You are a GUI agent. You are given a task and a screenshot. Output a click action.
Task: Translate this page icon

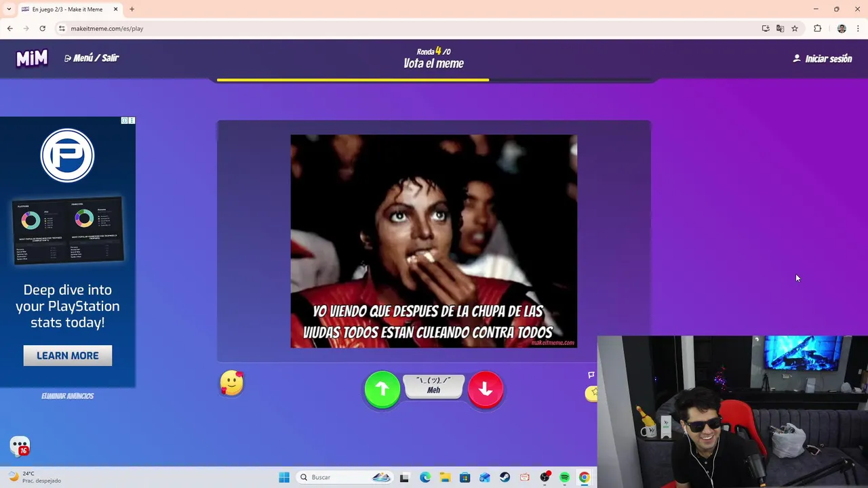[x=780, y=28]
